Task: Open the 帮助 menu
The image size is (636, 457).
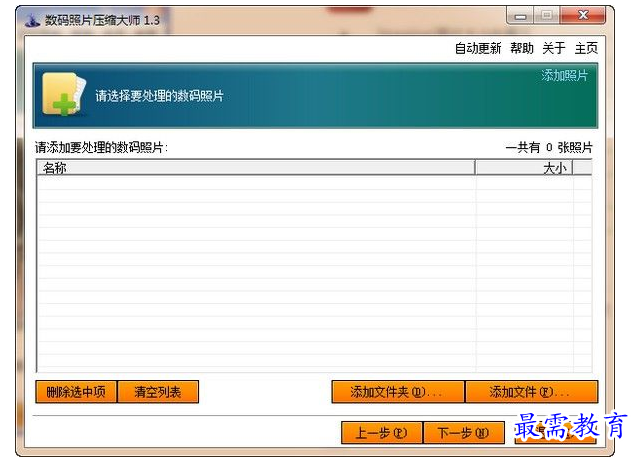Action: pyautogui.click(x=522, y=48)
